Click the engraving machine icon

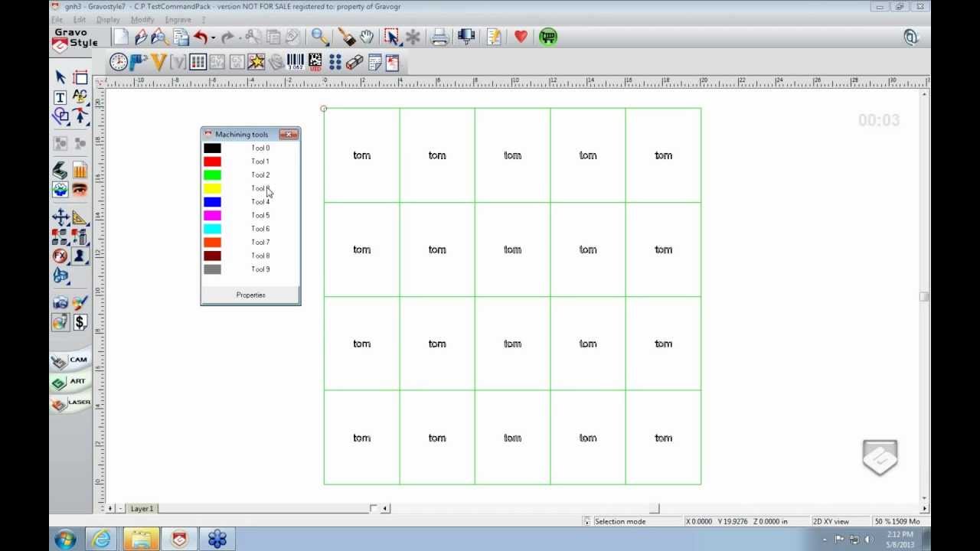(x=466, y=37)
